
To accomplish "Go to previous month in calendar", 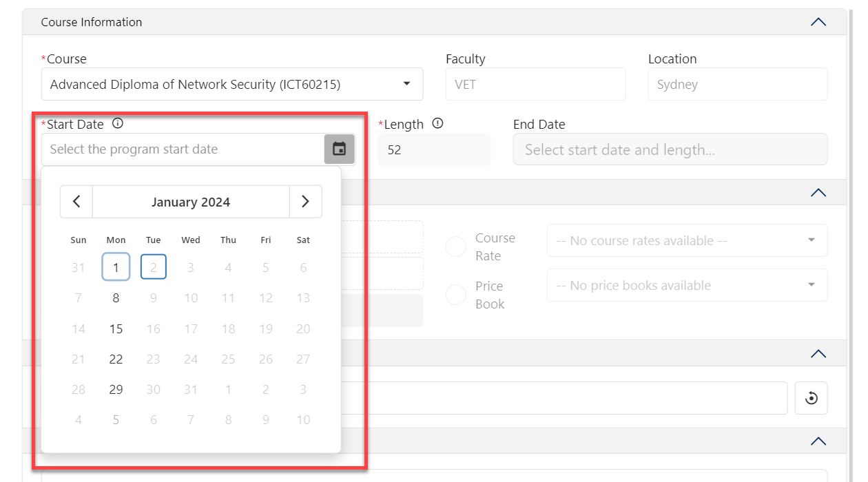I will tap(76, 202).
